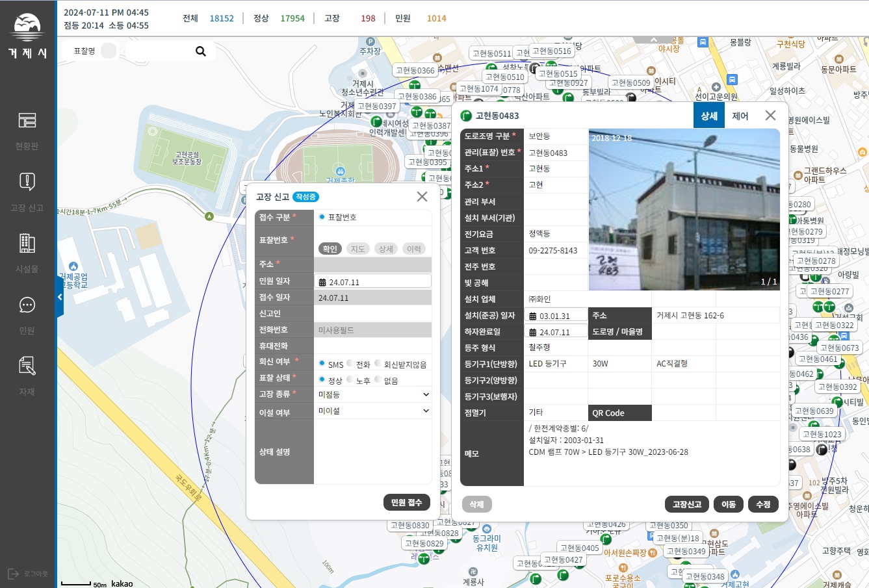Click the 고현동0509 map label
The height and width of the screenshot is (588, 869).
click(x=630, y=83)
